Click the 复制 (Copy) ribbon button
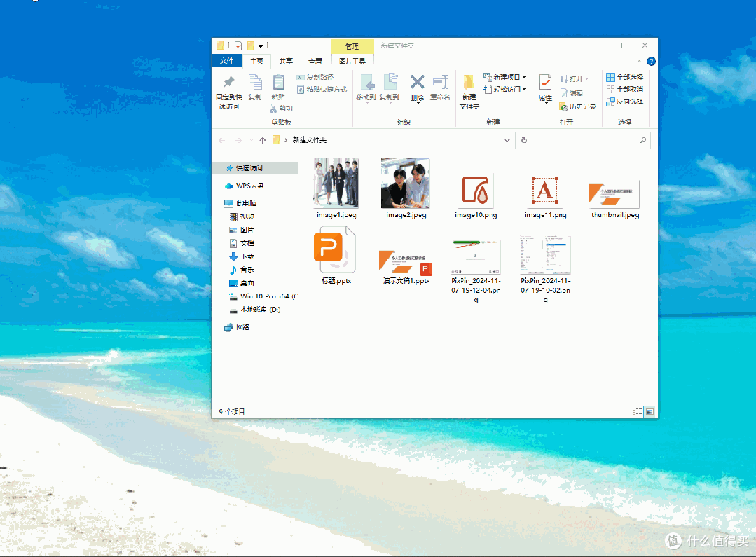Image resolution: width=756 pixels, height=557 pixels. coord(255,88)
